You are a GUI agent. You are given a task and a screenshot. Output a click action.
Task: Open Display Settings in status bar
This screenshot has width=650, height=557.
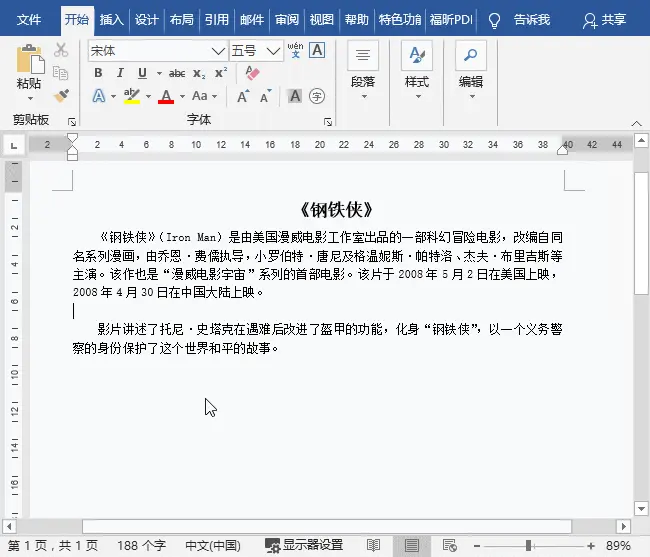(304, 545)
